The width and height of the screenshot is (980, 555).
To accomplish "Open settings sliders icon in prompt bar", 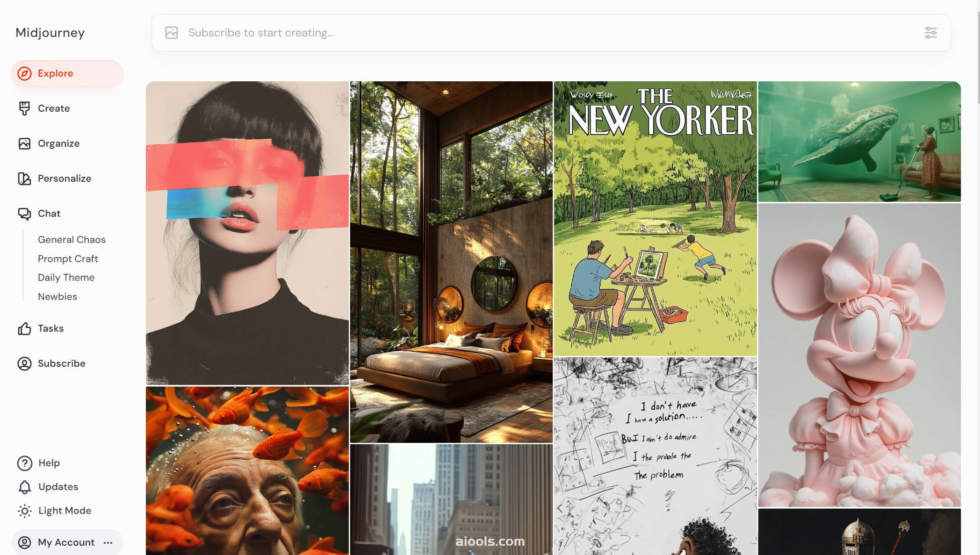I will [930, 33].
